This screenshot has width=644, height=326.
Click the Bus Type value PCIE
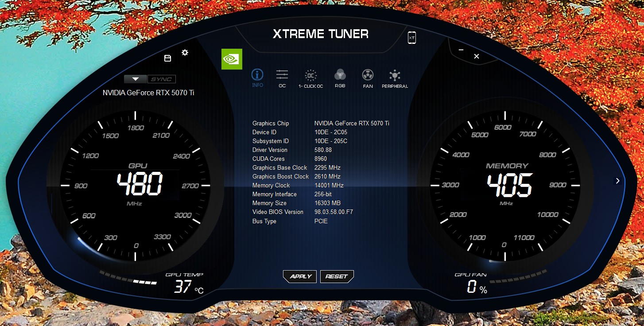pyautogui.click(x=321, y=221)
